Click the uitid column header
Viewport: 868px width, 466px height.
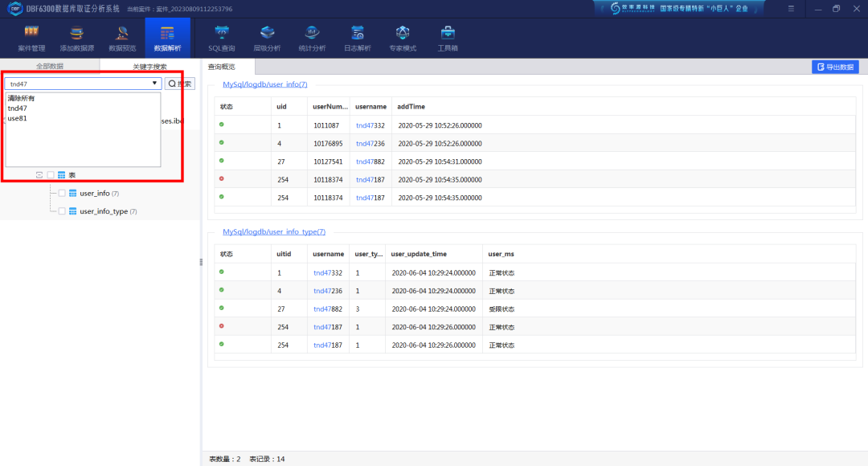284,254
